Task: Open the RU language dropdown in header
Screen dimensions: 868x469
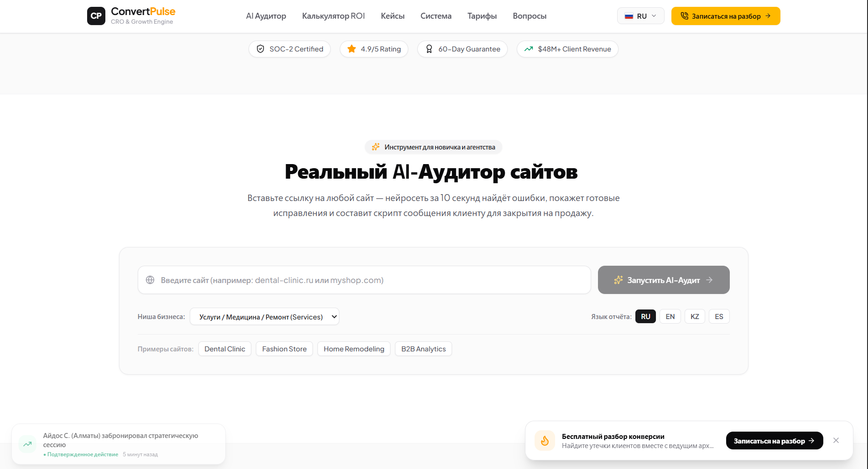Action: point(640,16)
